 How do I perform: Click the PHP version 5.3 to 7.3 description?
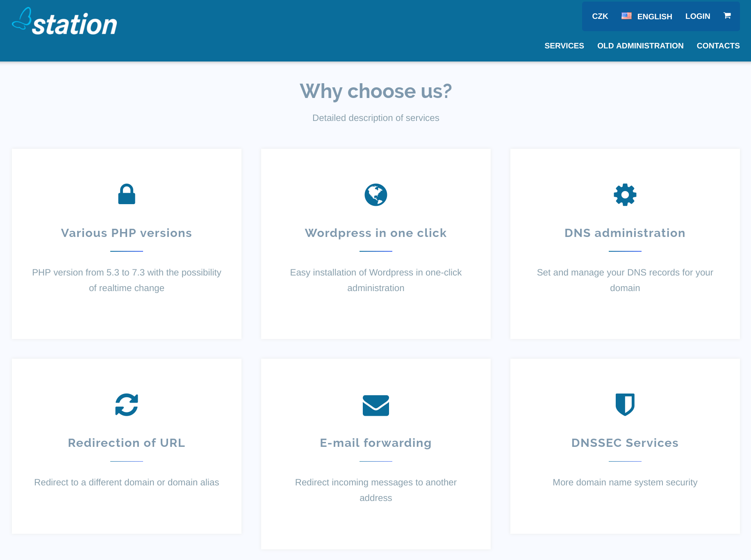(x=127, y=280)
